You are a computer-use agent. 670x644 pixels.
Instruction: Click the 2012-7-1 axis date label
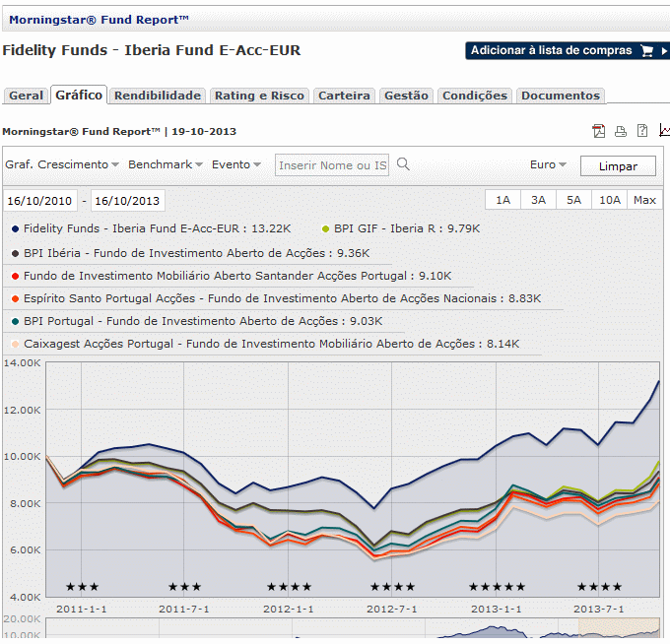point(392,609)
